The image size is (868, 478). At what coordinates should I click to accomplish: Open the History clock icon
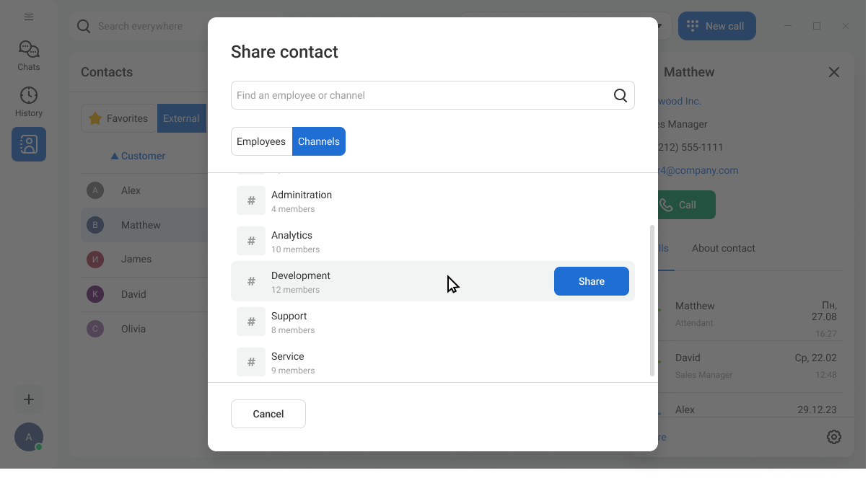(x=29, y=95)
